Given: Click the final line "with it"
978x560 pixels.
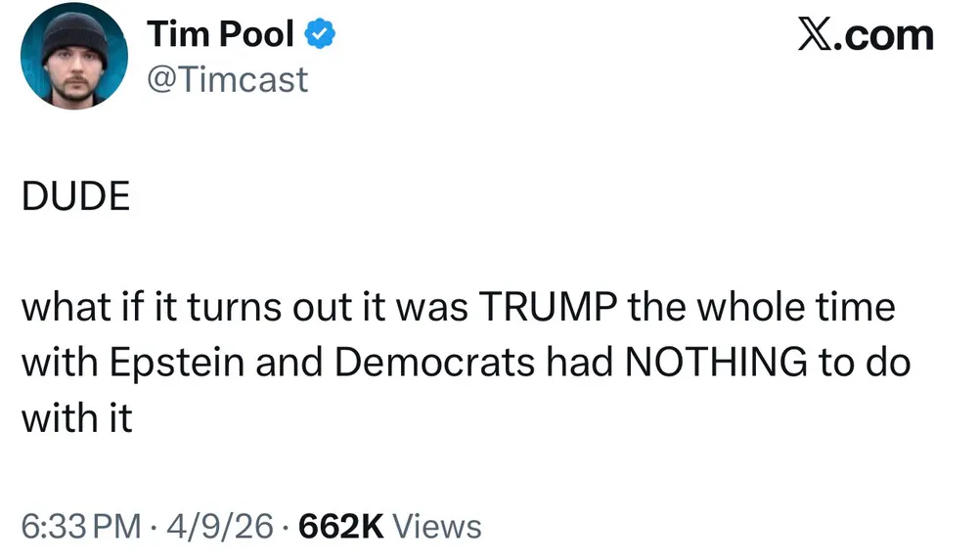Looking at the screenshot, I should coord(76,418).
